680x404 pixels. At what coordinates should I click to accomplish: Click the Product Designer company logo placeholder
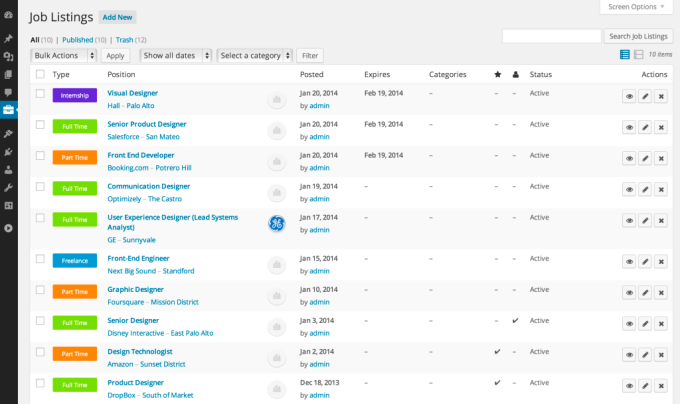point(277,388)
